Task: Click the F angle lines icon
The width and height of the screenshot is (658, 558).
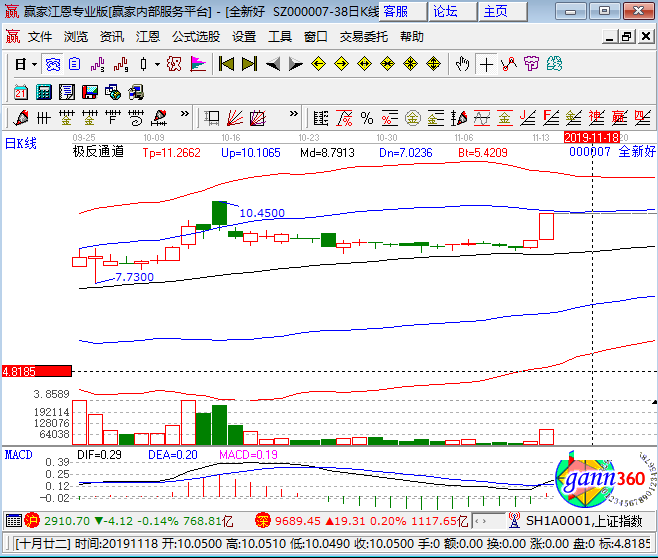Action: pos(551,118)
